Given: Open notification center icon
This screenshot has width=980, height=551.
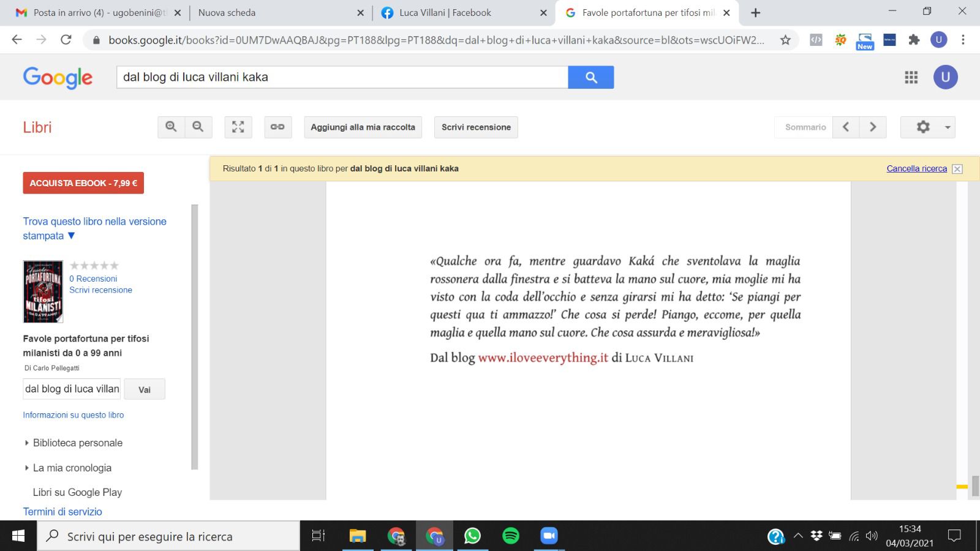Looking at the screenshot, I should click(954, 536).
